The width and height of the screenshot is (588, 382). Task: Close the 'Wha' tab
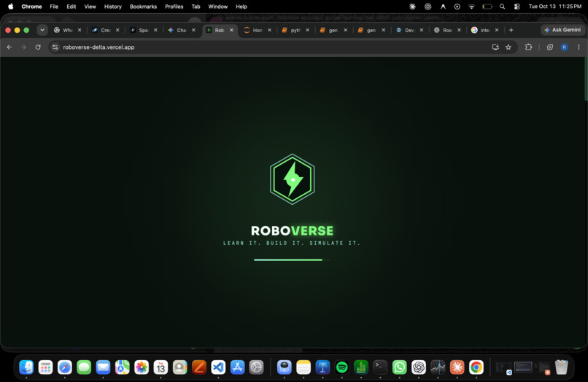pos(80,30)
